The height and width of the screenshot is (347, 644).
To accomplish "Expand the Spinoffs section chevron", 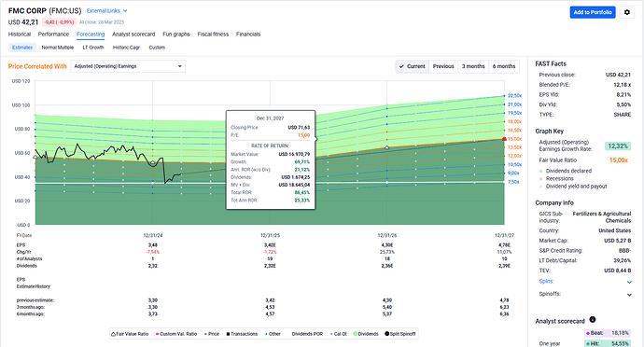I will (x=629, y=295).
